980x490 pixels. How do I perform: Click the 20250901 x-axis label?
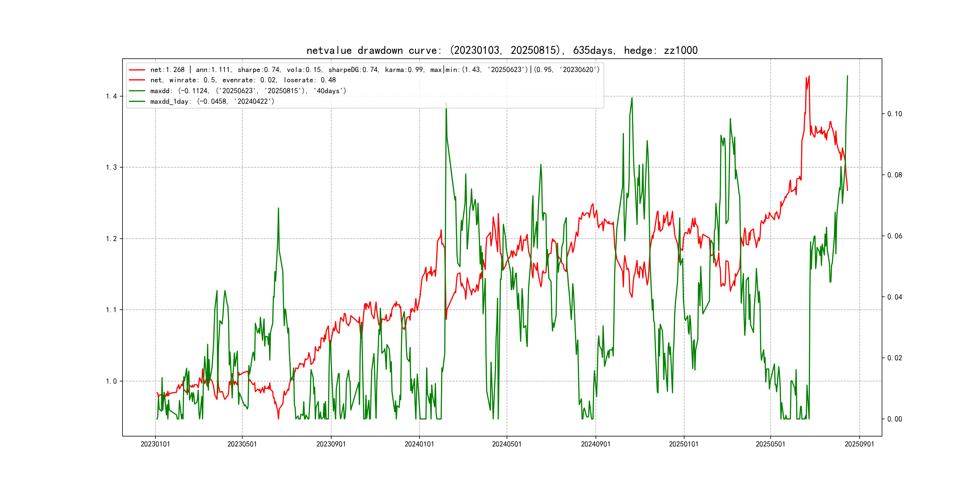(859, 444)
